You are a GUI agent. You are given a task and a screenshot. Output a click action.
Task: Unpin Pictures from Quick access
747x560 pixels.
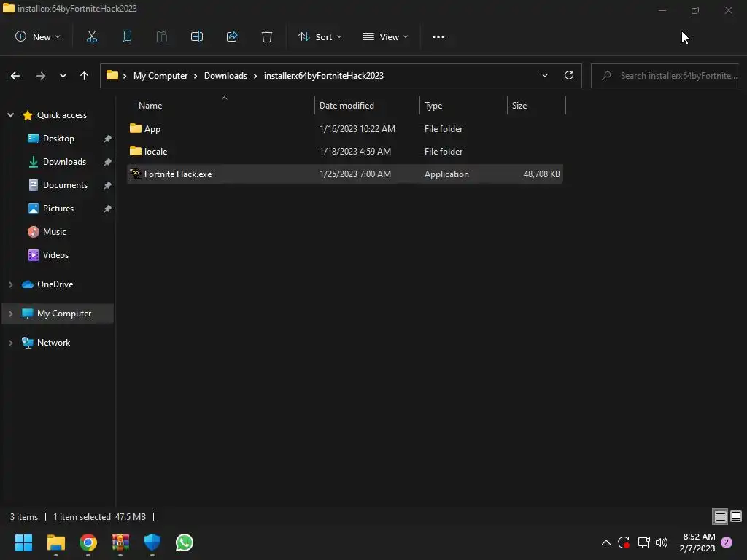108,209
